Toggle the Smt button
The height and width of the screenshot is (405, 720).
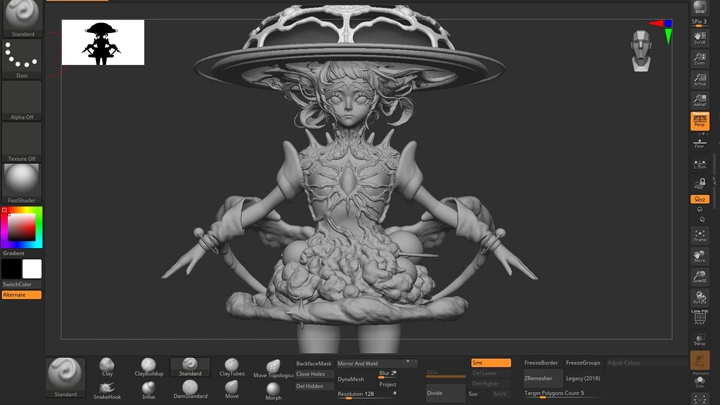(x=491, y=363)
